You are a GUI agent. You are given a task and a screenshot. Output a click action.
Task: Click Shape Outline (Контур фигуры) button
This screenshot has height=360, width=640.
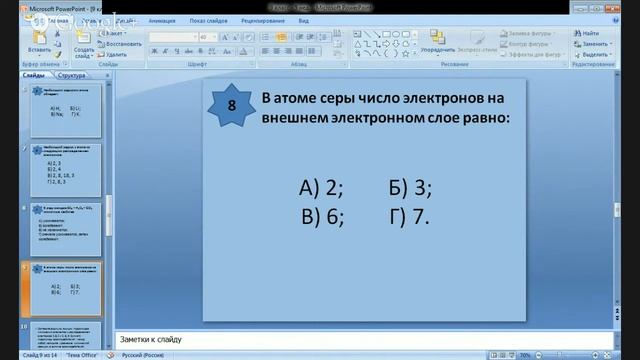pos(526,44)
